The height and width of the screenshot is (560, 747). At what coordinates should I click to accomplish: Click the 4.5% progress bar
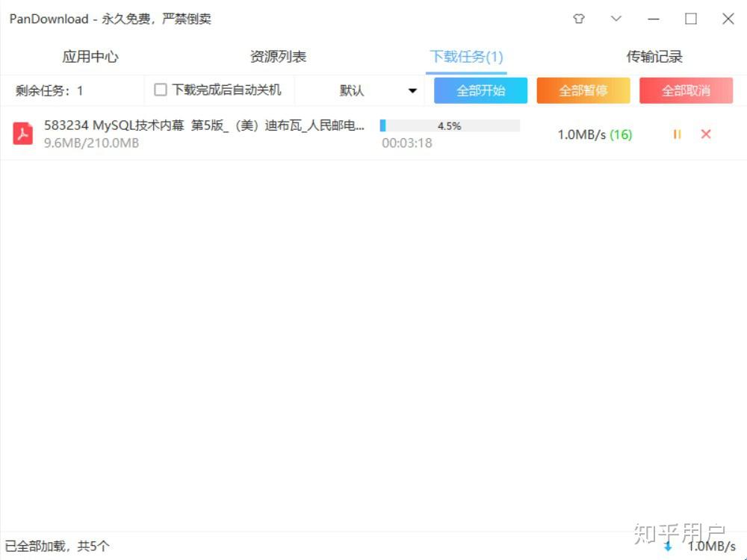(x=449, y=125)
